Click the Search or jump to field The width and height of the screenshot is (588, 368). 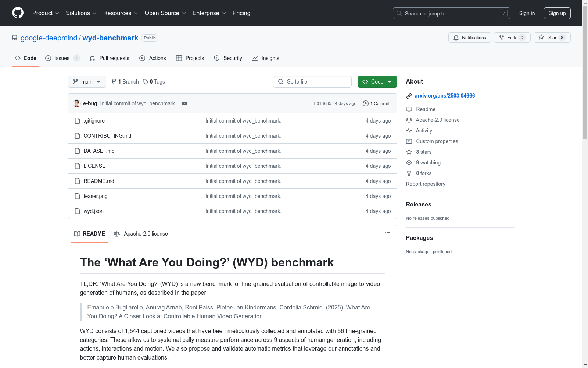[452, 13]
